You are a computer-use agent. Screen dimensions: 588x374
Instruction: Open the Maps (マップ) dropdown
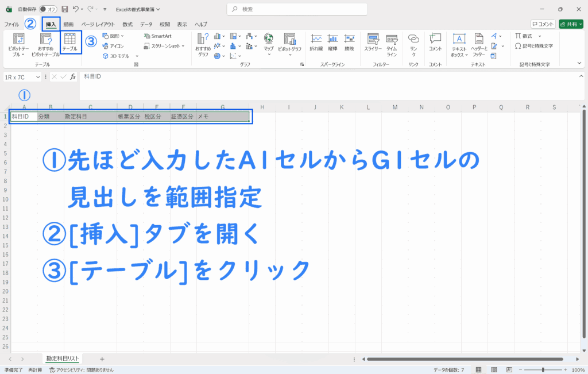click(x=269, y=44)
